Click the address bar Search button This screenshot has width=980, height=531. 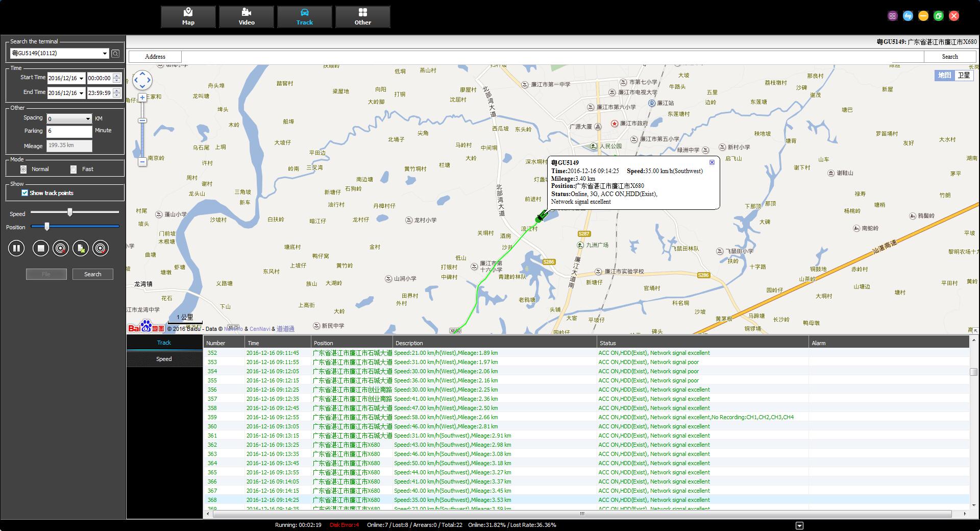(950, 57)
